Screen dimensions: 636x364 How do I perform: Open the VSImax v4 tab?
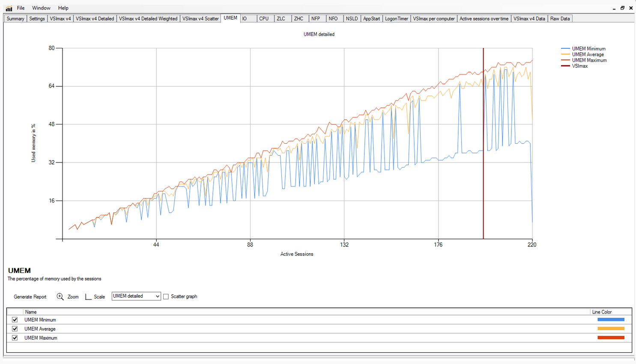60,19
